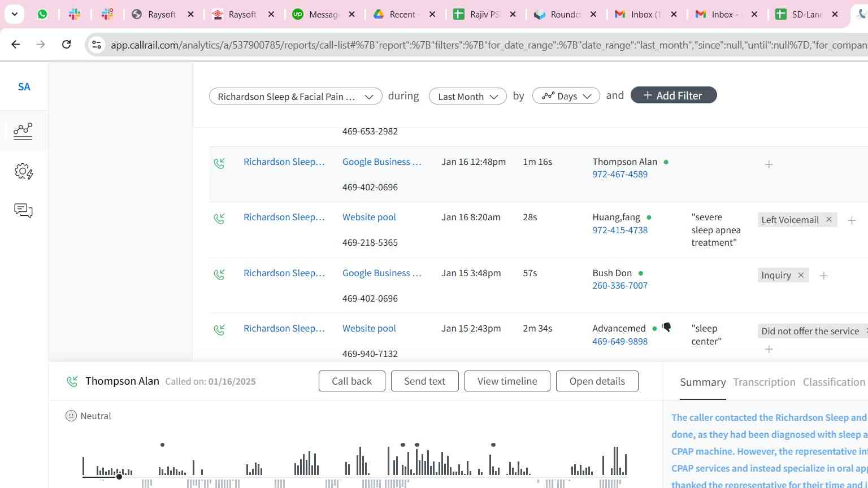The width and height of the screenshot is (868, 488).
Task: Open Google Business source for Jan 16 12:48pm
Action: click(382, 162)
